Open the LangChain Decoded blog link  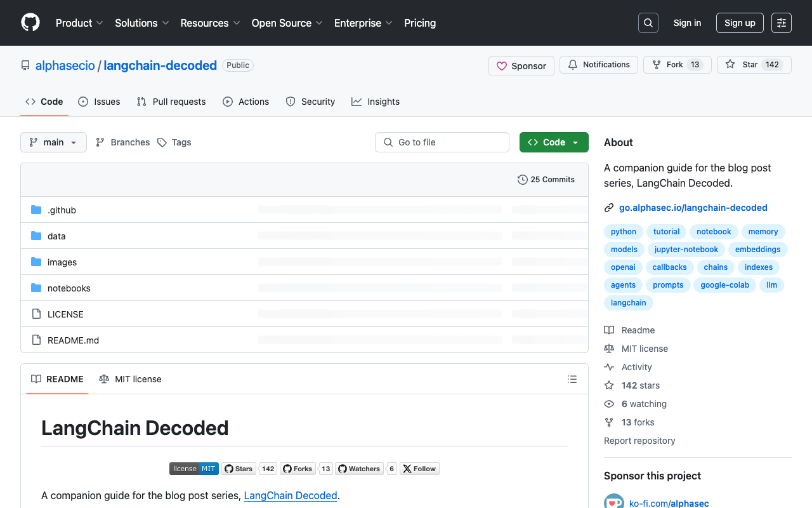pos(291,495)
